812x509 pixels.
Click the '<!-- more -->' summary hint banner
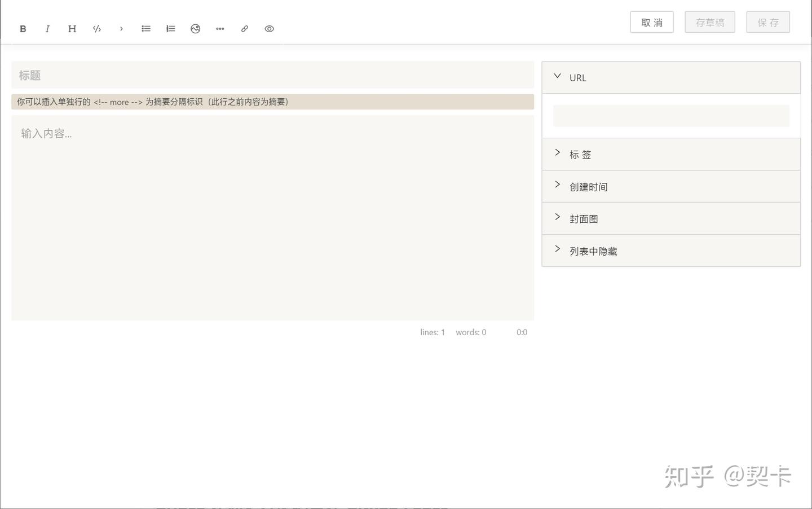click(x=272, y=102)
